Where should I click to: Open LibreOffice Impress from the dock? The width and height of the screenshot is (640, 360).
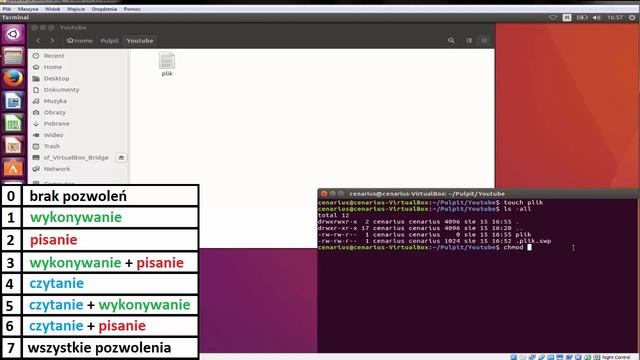pos(13,145)
